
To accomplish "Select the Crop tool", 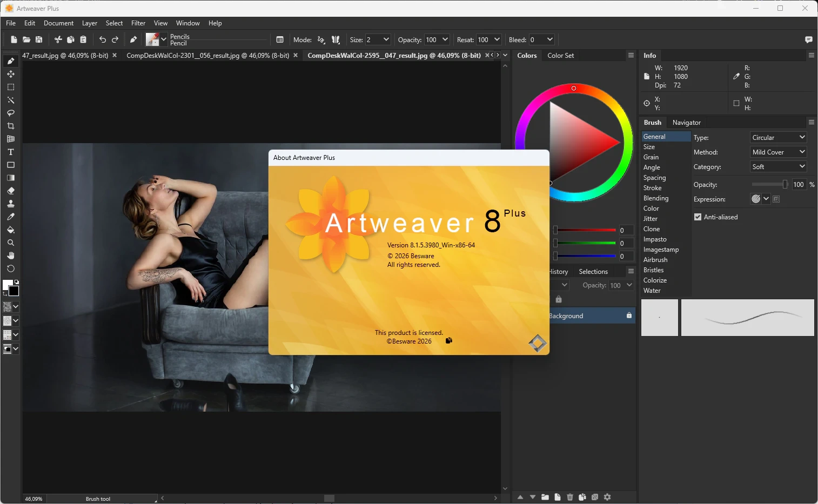I will 10,126.
